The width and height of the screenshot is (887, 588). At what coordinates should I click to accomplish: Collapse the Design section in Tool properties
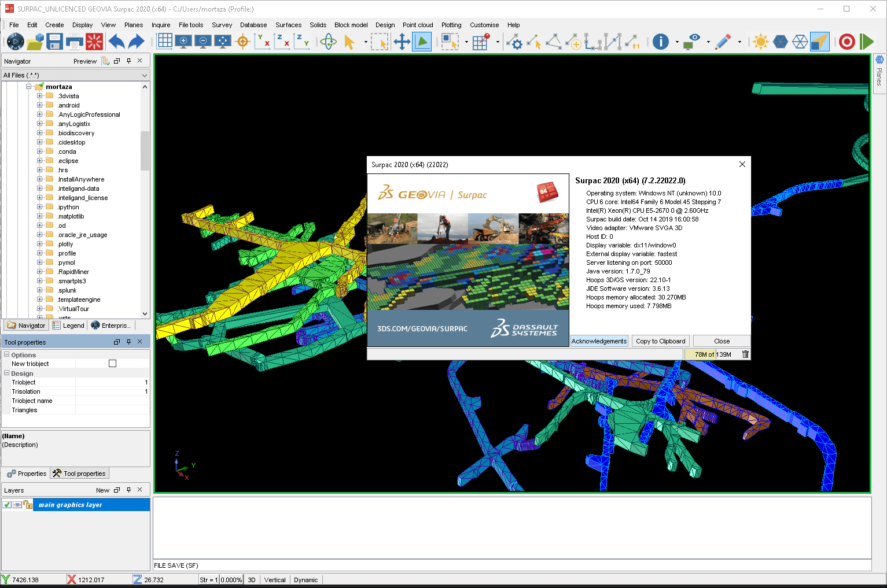click(7, 373)
